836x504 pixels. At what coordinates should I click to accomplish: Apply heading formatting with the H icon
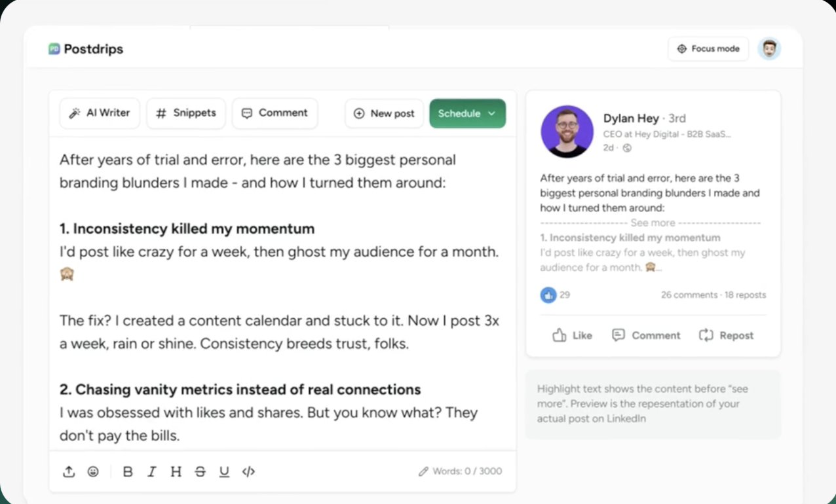[x=176, y=471]
